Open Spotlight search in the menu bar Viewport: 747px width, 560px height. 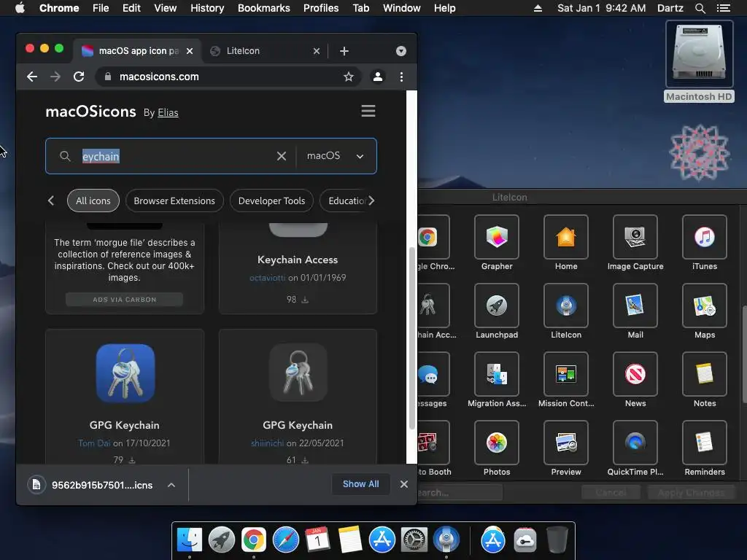[x=700, y=8]
